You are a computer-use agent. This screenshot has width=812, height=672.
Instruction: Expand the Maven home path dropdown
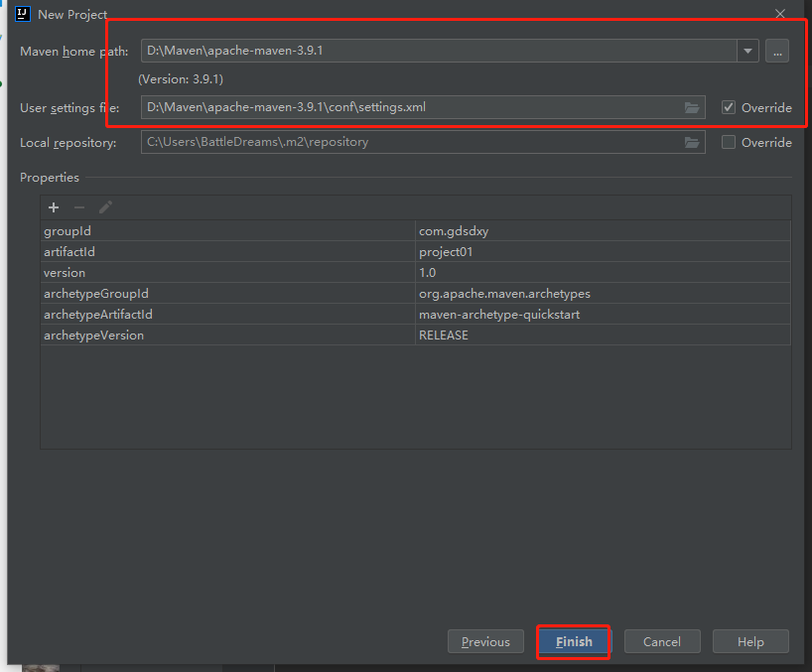click(747, 51)
